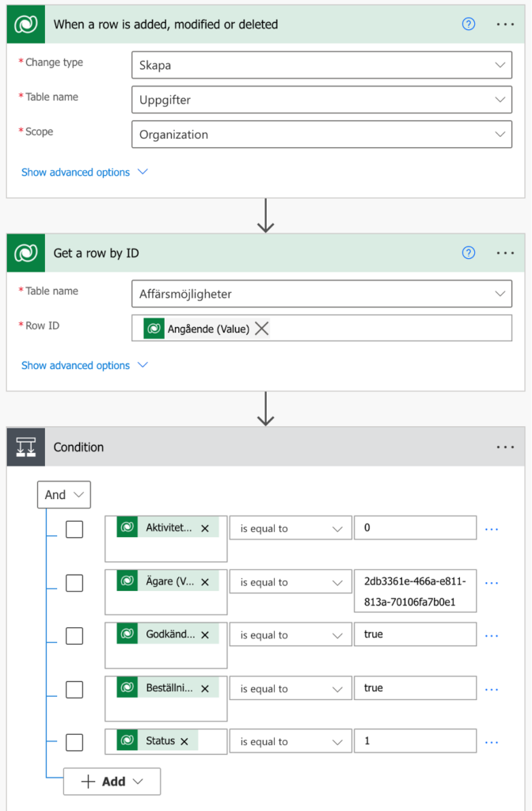This screenshot has width=532, height=811.
Task: Open the Change type dropdown showing Skapa
Action: click(x=321, y=65)
